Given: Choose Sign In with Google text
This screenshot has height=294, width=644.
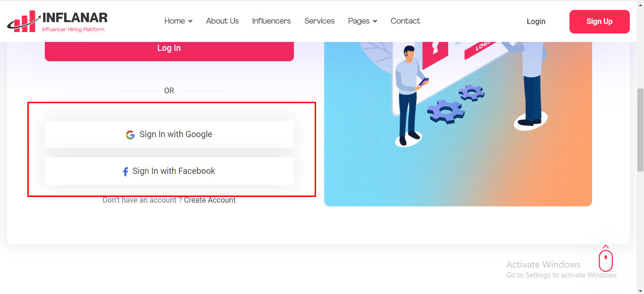Looking at the screenshot, I should point(176,134).
